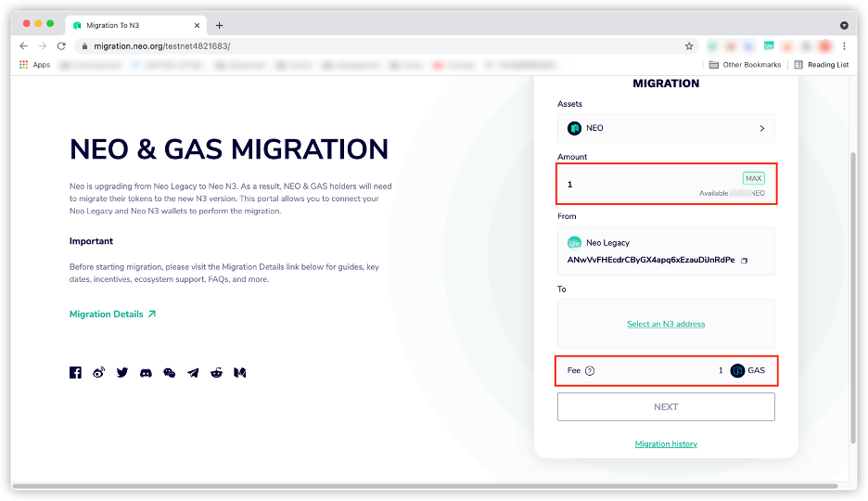Click the Telegram paper plane icon
This screenshot has height=501, width=868.
tap(193, 373)
